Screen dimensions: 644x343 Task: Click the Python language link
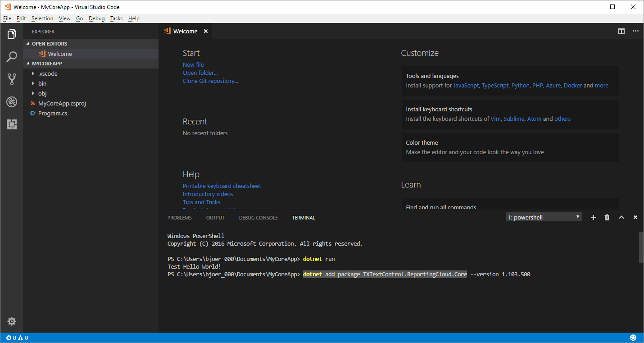pos(520,85)
